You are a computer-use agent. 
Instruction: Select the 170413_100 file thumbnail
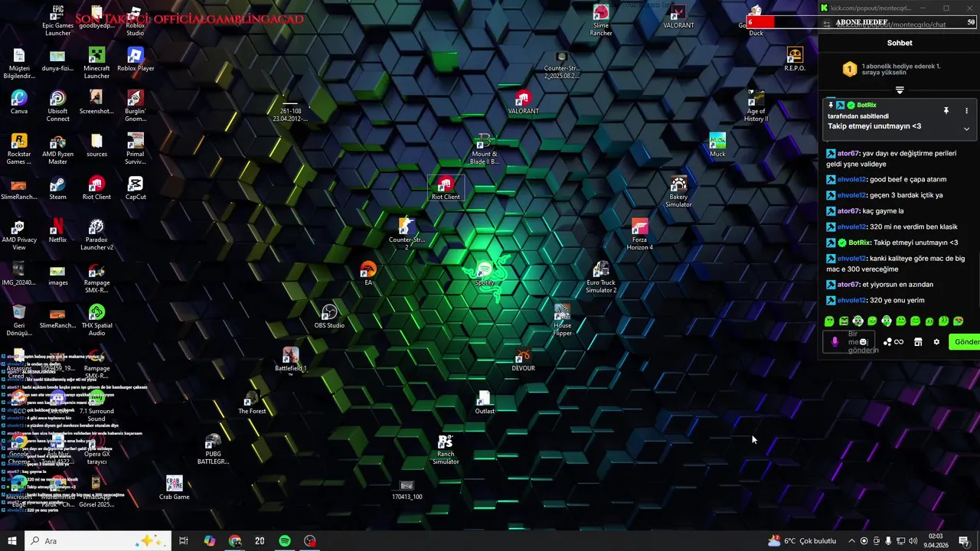point(407,490)
